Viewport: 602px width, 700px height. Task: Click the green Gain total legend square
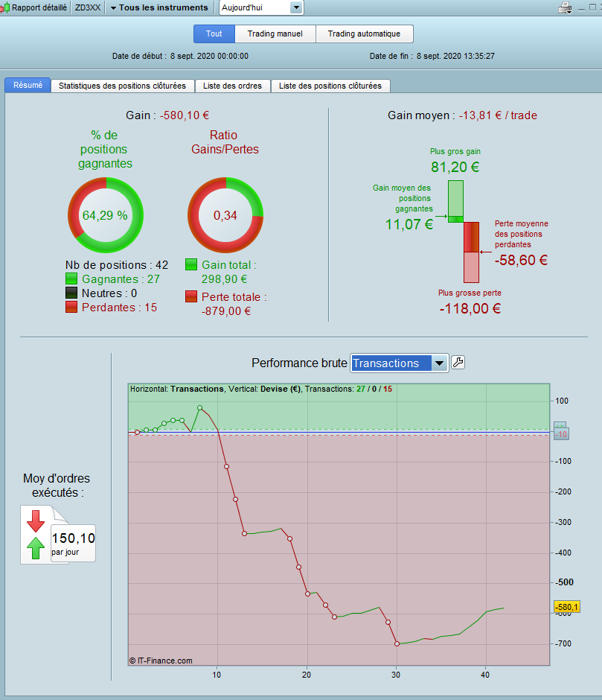191,264
